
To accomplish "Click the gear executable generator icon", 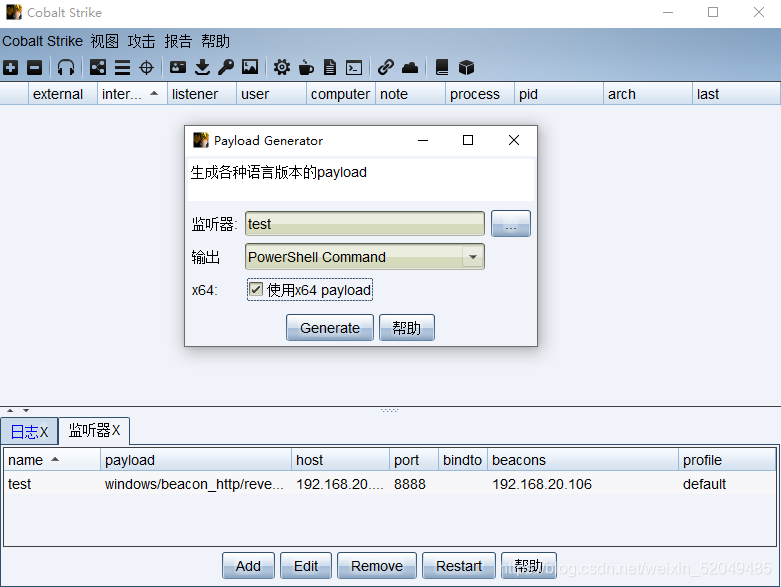I will point(282,67).
